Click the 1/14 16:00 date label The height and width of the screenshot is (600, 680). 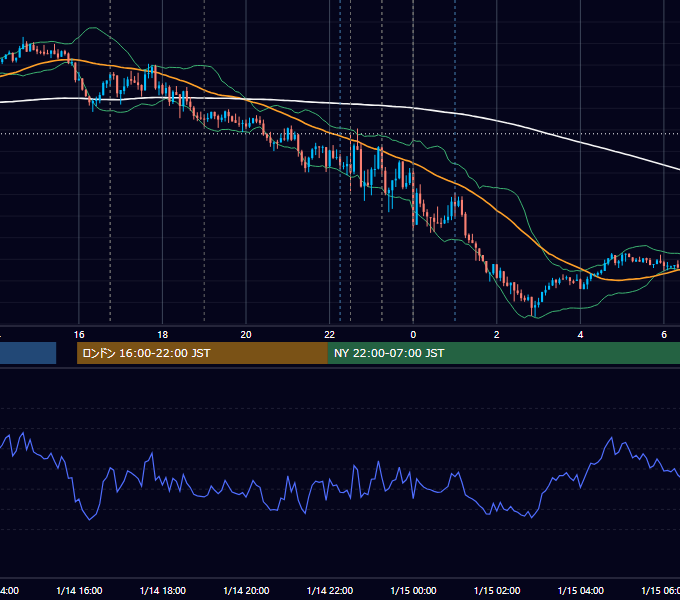click(79, 590)
